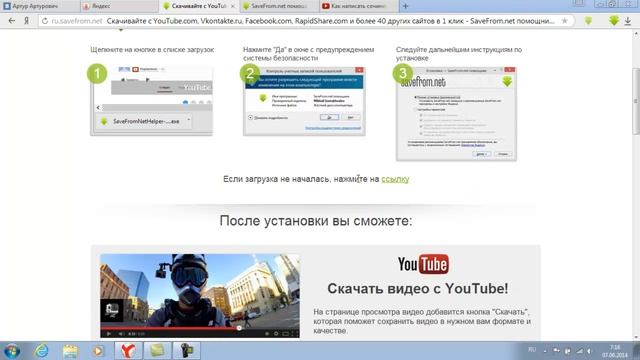This screenshot has width=640, height=360.
Task: Open Windows Media Player from the taskbar
Action: pos(98,351)
